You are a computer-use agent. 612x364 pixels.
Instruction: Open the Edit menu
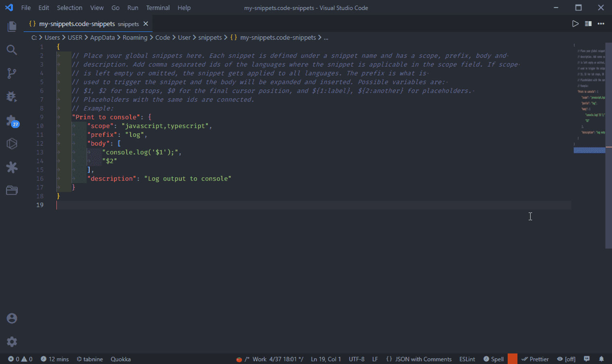coord(43,8)
